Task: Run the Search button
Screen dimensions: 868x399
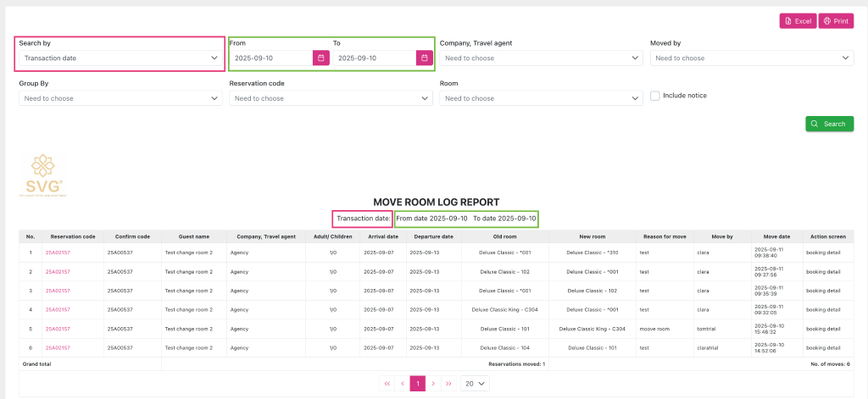Action: coord(829,124)
